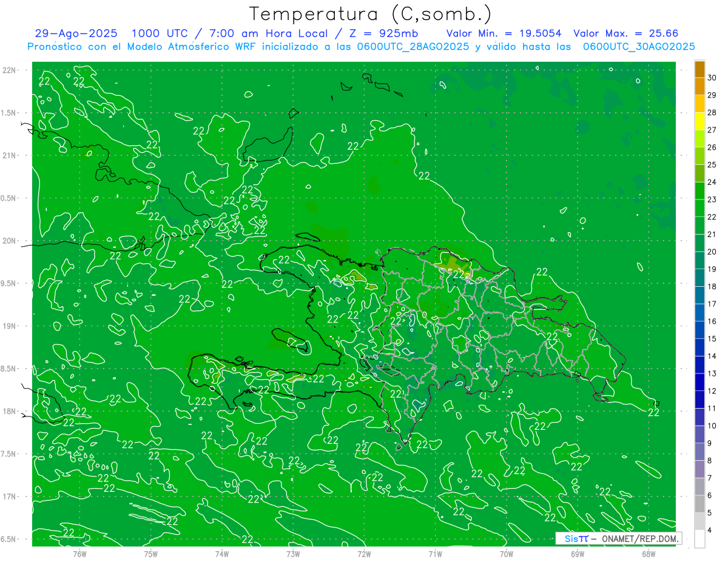Viewport: 728px width, 562px height.
Task: Pick the legend swatch between 25 and 26
Action: point(699,156)
